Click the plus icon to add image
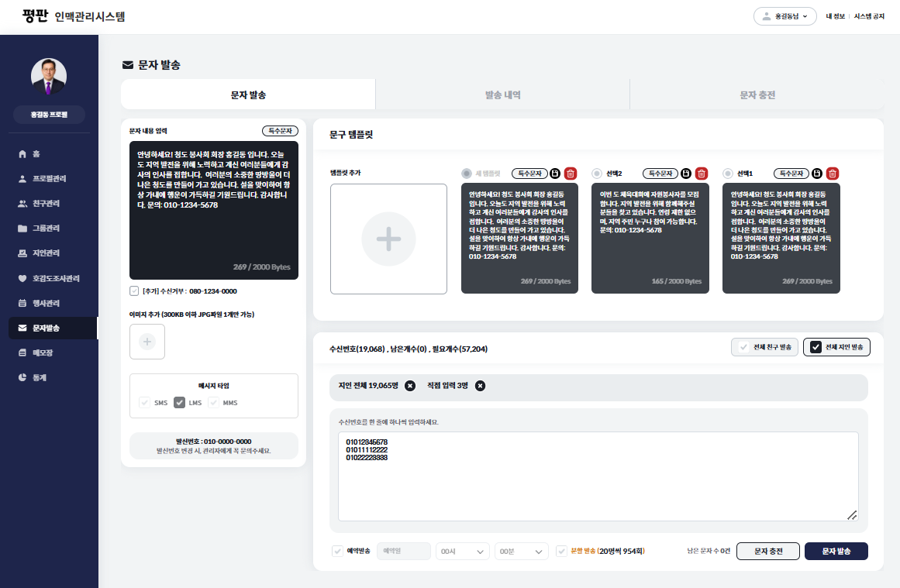The image size is (900, 588). pyautogui.click(x=147, y=342)
